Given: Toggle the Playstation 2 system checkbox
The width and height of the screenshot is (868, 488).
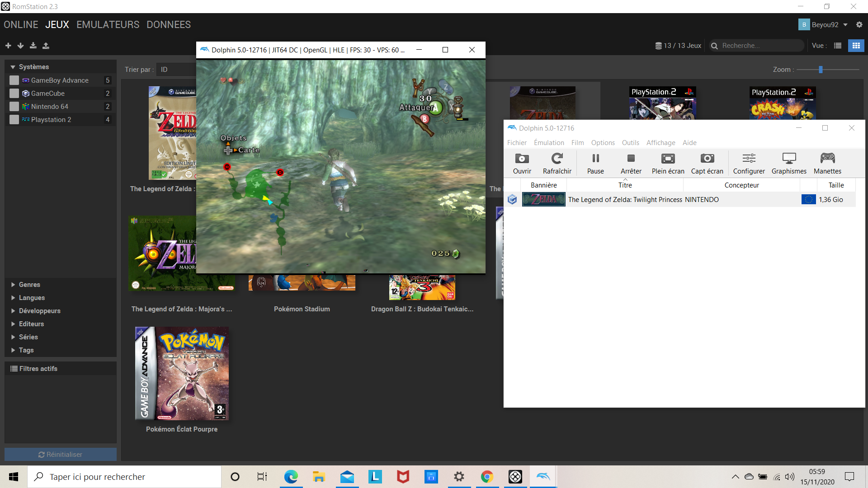Looking at the screenshot, I should tap(14, 120).
